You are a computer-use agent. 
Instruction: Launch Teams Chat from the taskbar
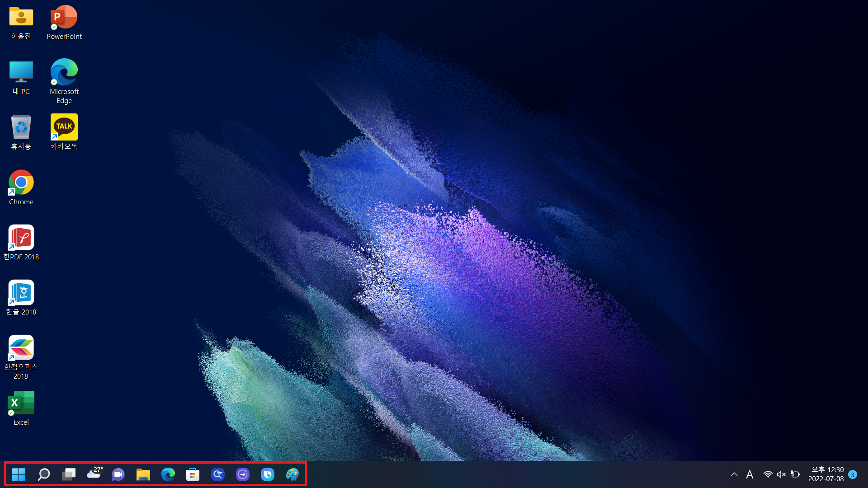click(x=118, y=474)
